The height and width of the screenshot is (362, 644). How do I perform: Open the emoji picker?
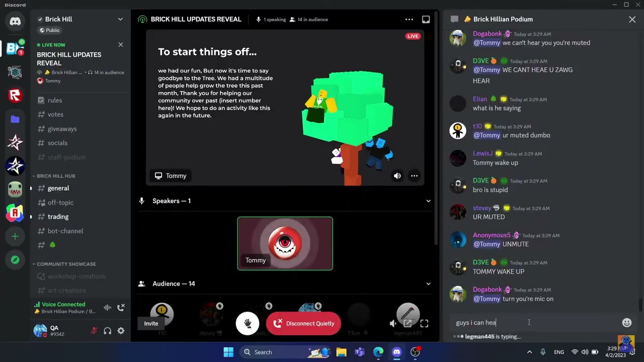[x=627, y=323]
